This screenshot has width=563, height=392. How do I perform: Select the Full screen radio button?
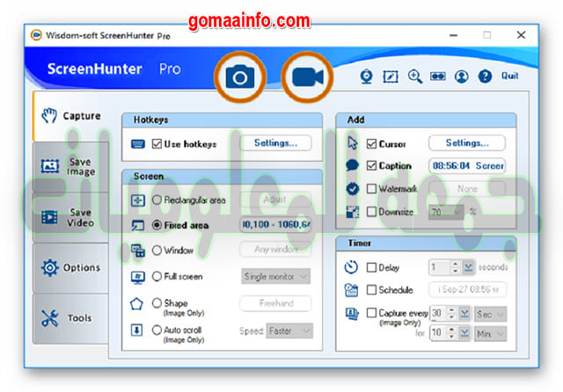coord(157,276)
